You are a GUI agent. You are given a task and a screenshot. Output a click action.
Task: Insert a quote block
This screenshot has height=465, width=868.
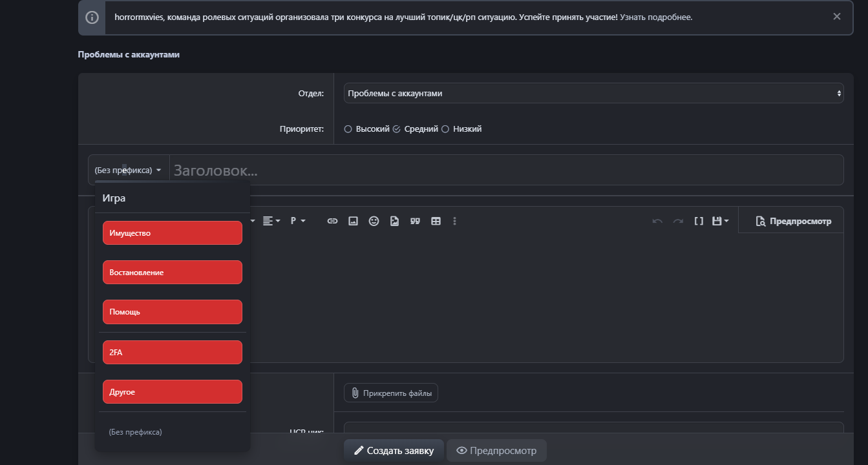pyautogui.click(x=415, y=221)
